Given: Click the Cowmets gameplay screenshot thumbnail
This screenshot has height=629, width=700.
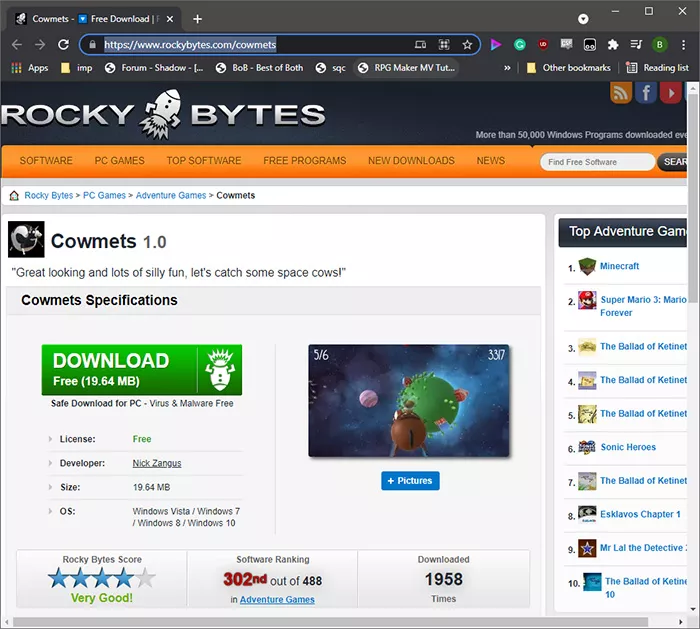Looking at the screenshot, I should point(408,400).
